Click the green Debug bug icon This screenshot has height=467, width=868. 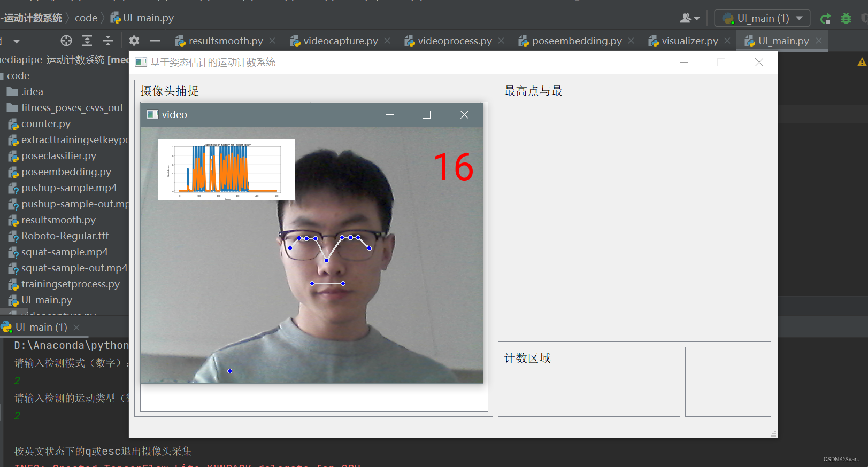click(x=846, y=19)
